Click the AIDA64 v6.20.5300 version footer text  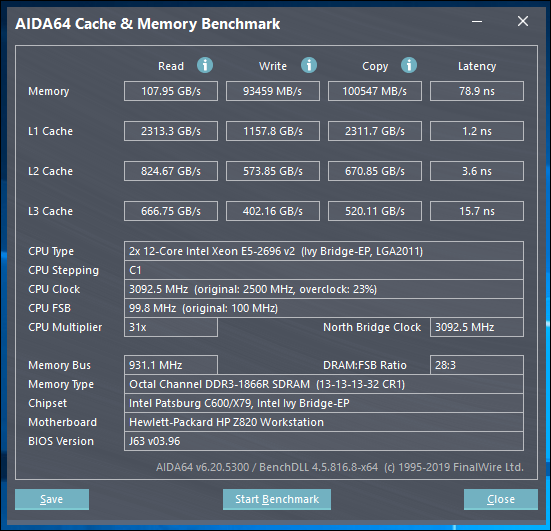tap(340, 467)
